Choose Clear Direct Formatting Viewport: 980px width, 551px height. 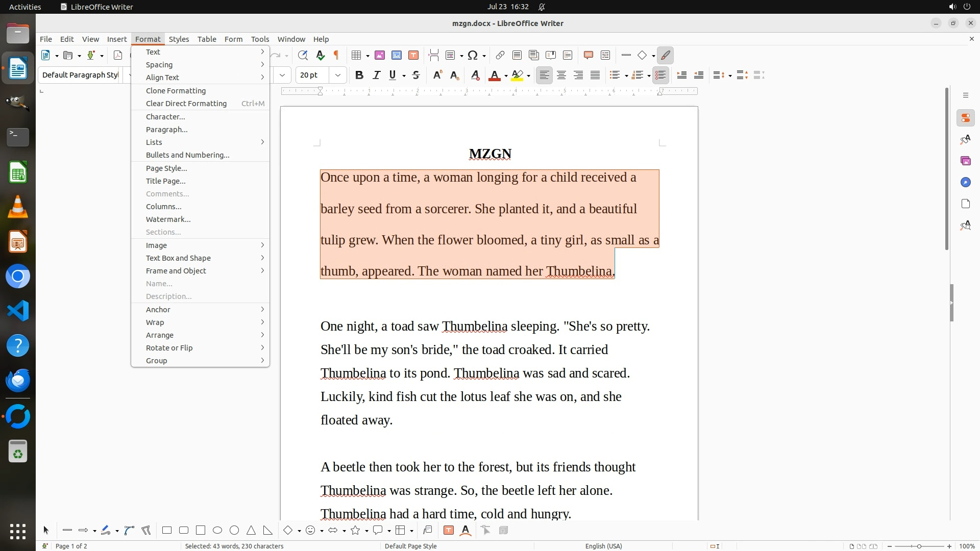186,104
